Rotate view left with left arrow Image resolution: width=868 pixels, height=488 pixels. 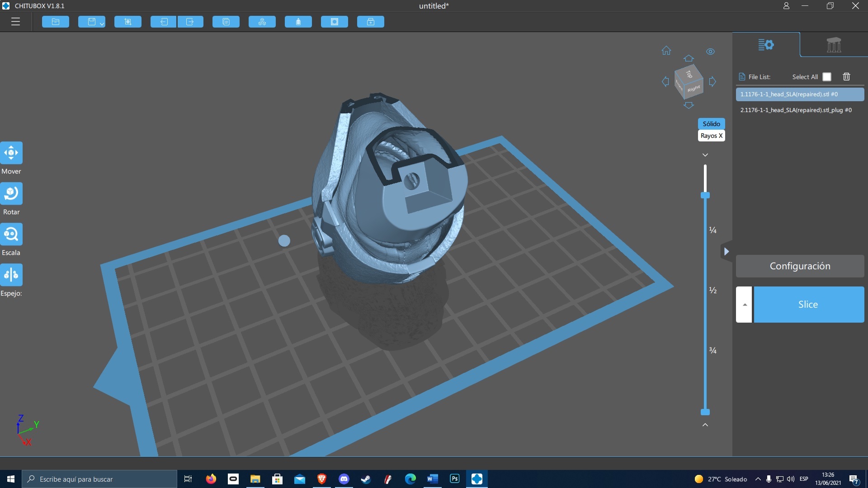(665, 82)
